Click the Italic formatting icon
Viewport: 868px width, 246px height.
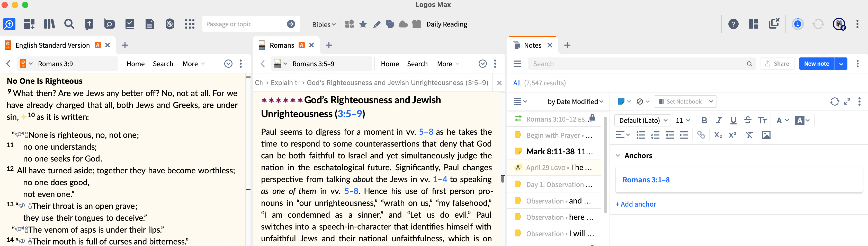point(719,121)
